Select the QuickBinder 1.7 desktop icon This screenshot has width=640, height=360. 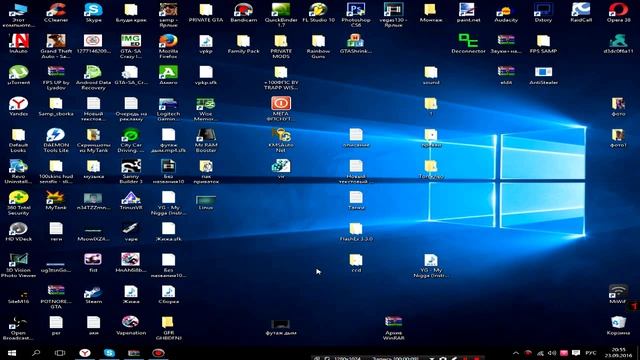tap(281, 15)
